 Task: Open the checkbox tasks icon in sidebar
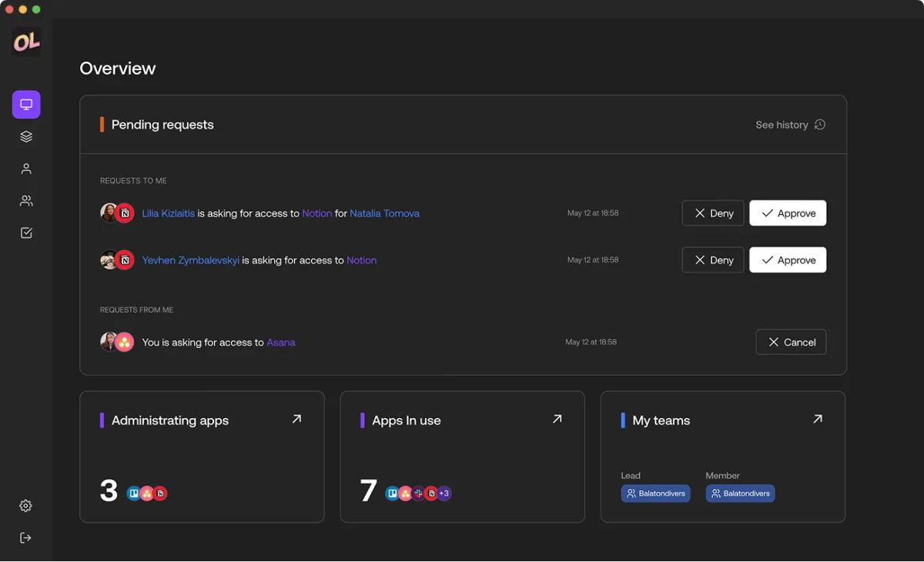click(26, 233)
